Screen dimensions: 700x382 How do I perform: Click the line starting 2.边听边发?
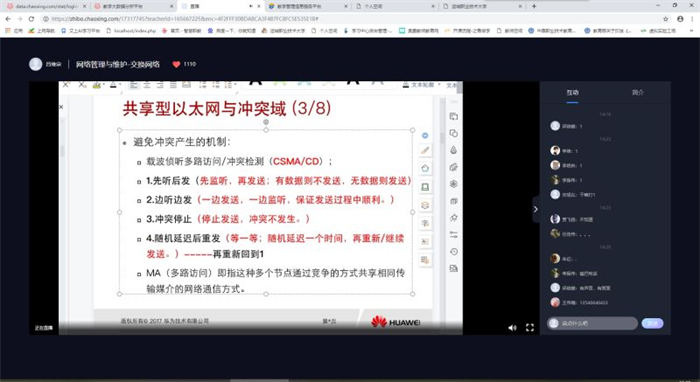point(271,200)
